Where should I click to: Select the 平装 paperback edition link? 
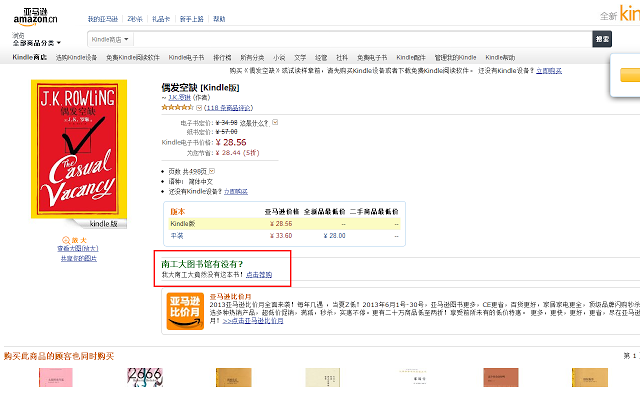pos(177,236)
